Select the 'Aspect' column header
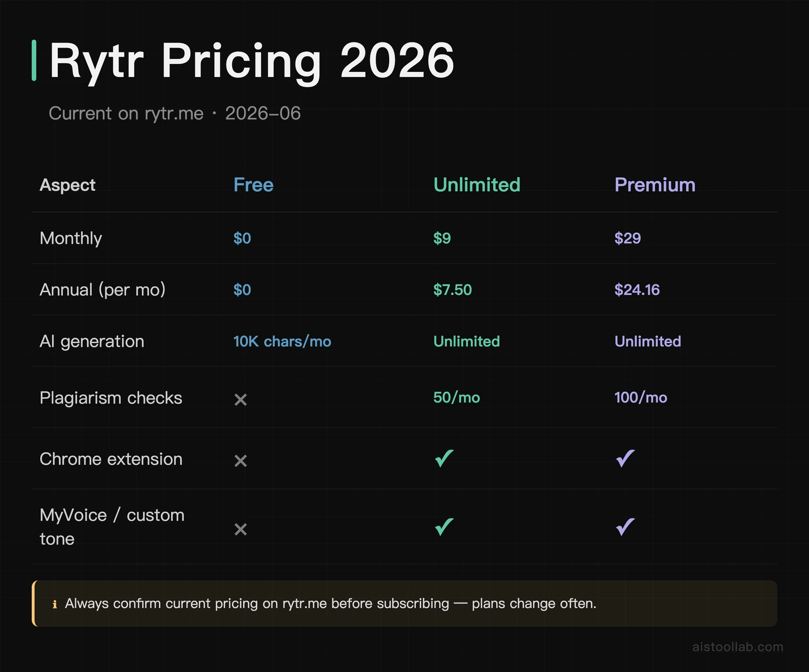 click(x=67, y=185)
